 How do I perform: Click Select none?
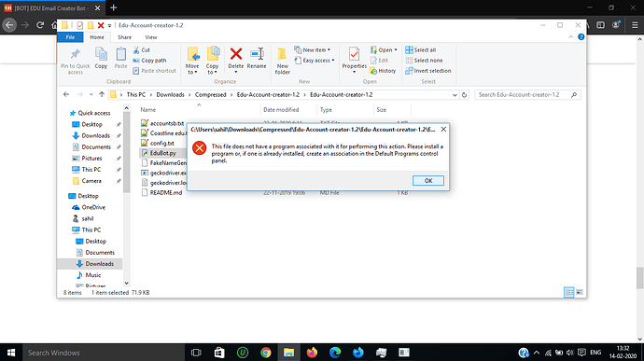[x=424, y=61]
